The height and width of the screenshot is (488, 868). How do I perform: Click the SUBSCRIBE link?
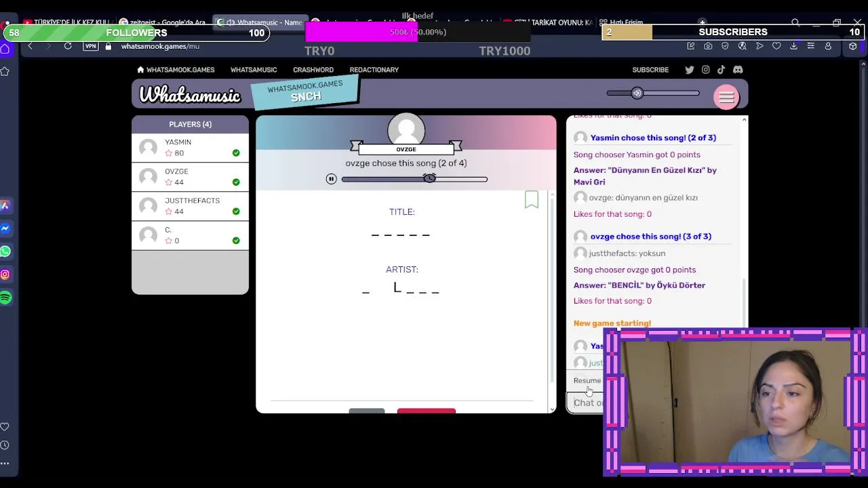pos(650,70)
